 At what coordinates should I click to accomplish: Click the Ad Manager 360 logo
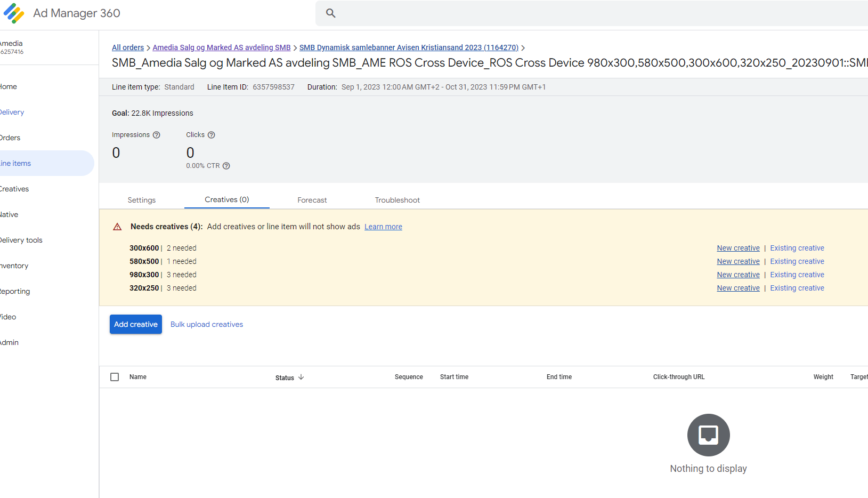coord(14,13)
